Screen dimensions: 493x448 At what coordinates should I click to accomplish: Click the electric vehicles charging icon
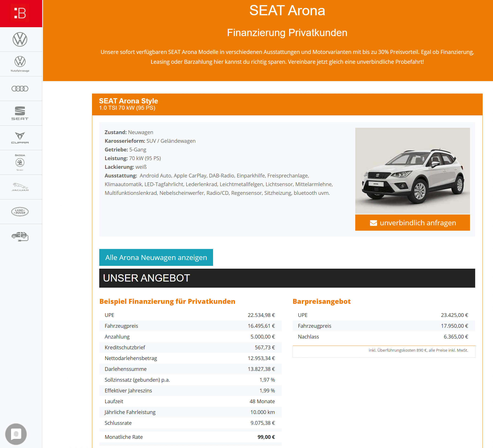click(20, 237)
